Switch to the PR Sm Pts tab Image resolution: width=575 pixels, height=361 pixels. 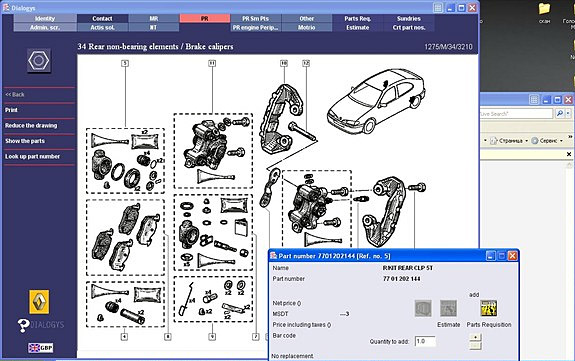click(x=256, y=18)
